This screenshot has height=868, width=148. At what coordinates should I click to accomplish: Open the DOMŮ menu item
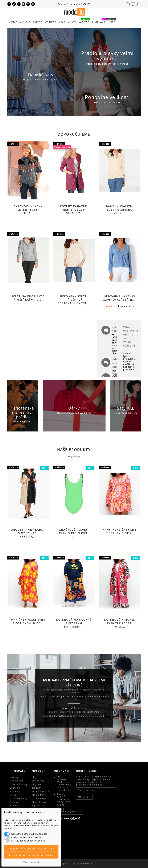13,22
